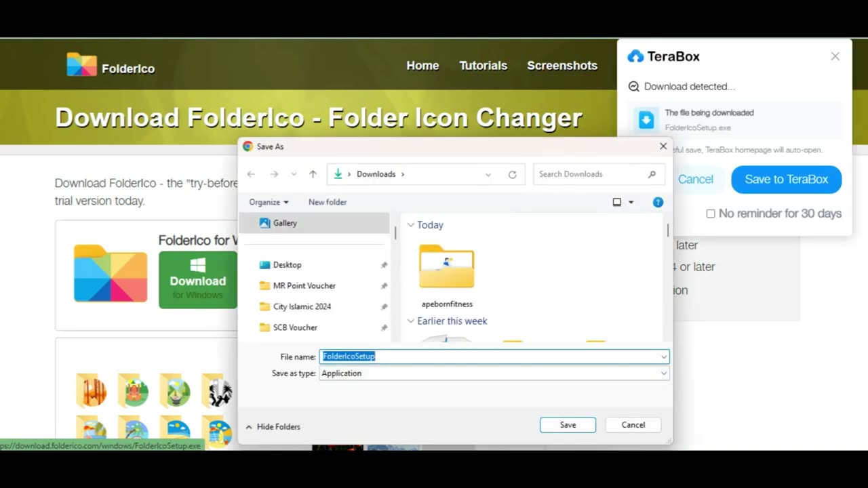The image size is (868, 488).
Task: Click the Back arrow in Save As dialog
Action: coord(251,174)
